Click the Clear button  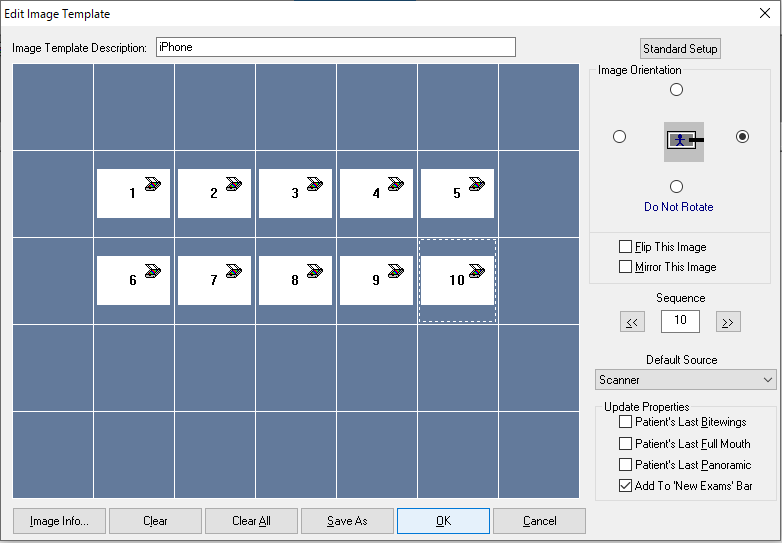[155, 521]
